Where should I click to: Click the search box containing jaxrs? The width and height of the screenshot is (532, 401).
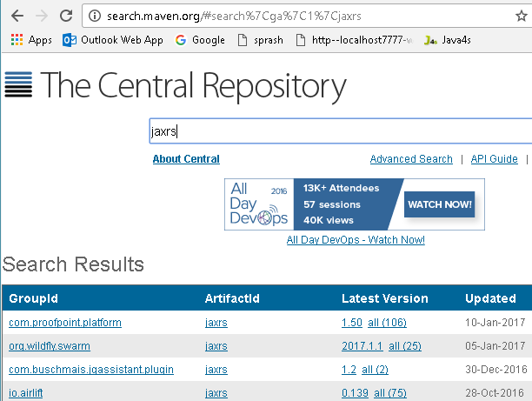(x=339, y=132)
